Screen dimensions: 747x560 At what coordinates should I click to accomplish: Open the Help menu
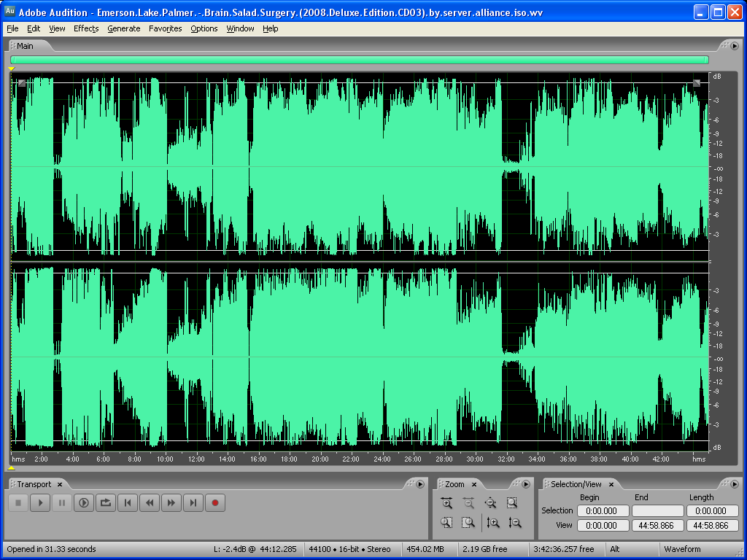coord(270,28)
